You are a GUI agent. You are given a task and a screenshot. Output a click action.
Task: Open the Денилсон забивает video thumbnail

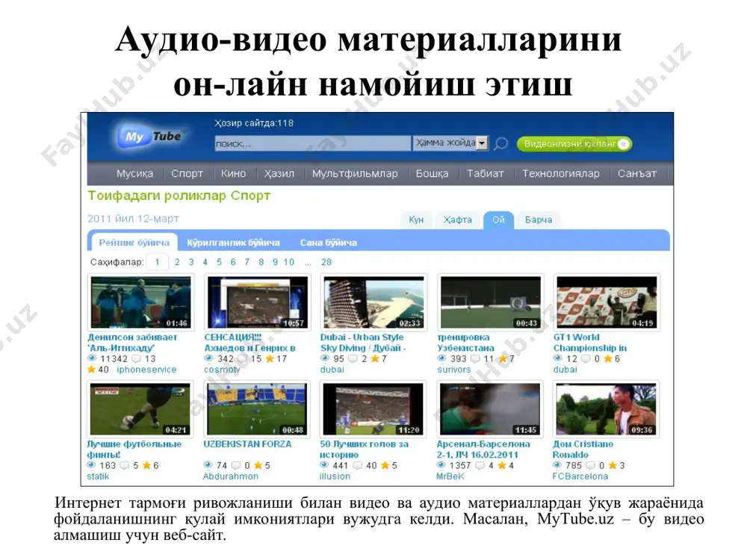pyautogui.click(x=140, y=302)
